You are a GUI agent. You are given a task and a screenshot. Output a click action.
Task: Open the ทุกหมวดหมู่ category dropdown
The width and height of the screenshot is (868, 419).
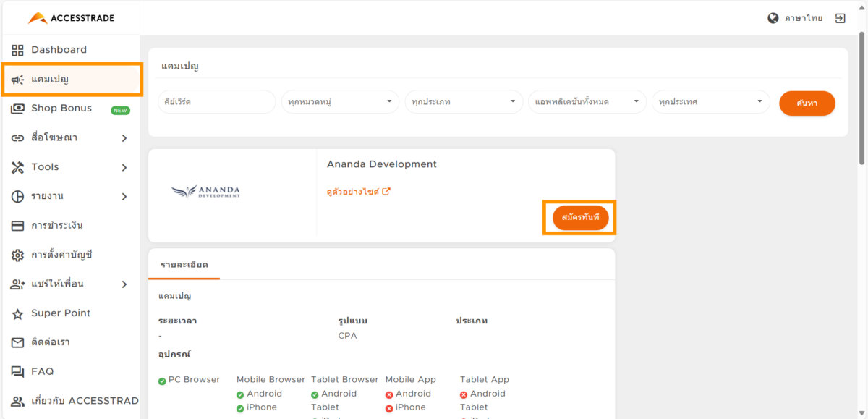point(340,102)
